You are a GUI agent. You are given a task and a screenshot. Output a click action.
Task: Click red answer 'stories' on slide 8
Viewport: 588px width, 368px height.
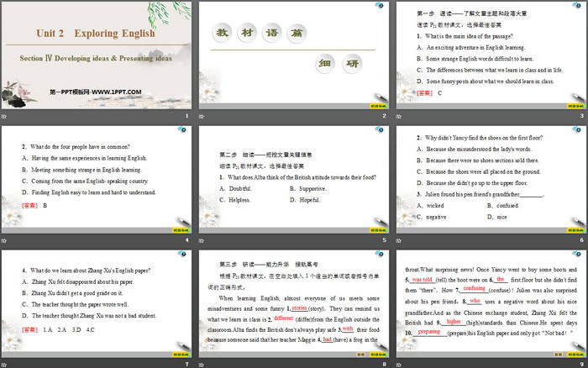click(x=299, y=308)
